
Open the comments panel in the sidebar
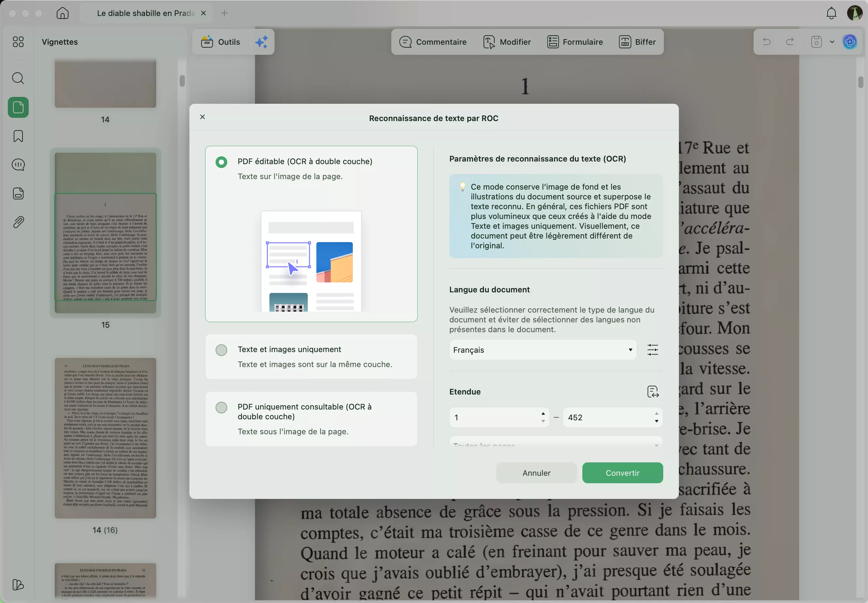coord(18,165)
